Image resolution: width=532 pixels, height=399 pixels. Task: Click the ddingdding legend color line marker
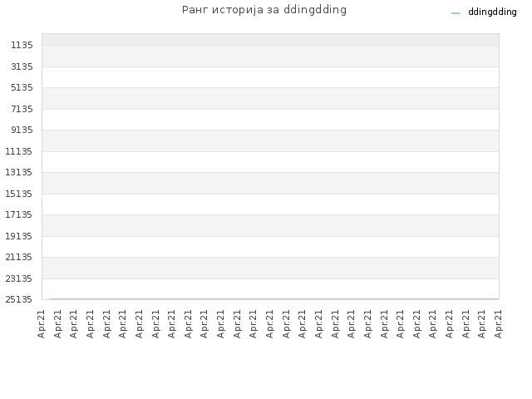tap(456, 13)
